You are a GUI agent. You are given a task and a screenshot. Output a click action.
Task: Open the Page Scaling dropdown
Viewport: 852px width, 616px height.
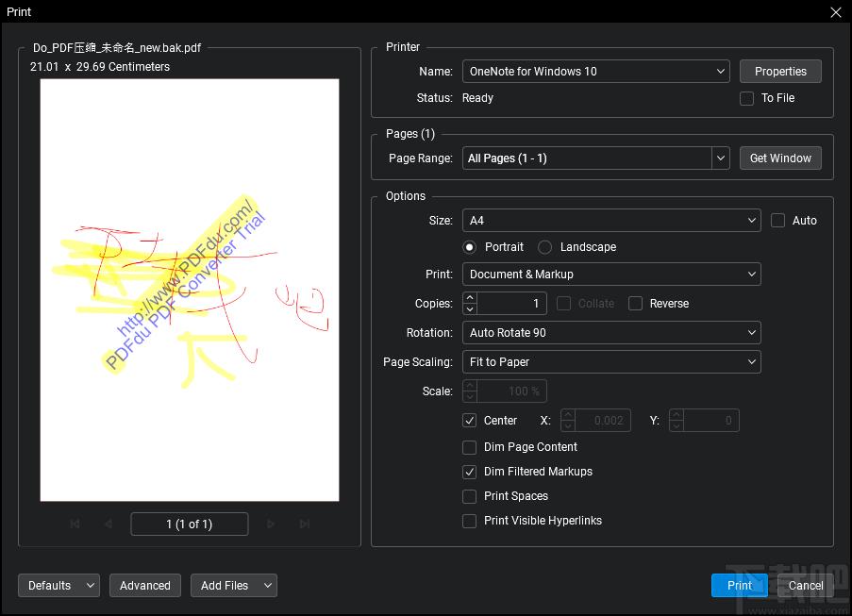click(x=611, y=362)
